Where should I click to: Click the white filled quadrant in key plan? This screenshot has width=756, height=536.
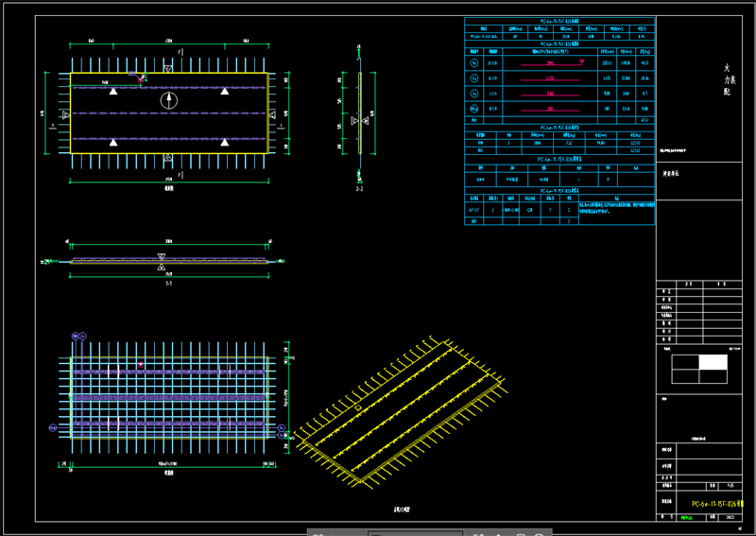[x=713, y=362]
